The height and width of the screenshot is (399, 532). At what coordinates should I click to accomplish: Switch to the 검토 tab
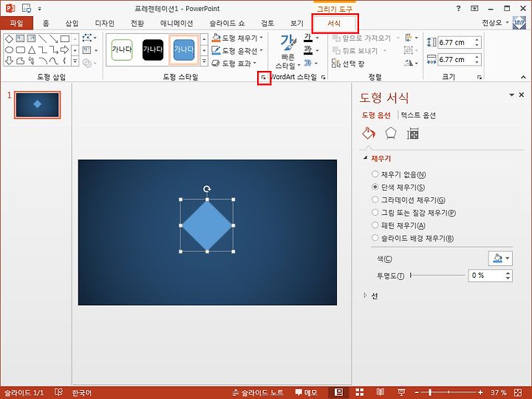tap(267, 23)
